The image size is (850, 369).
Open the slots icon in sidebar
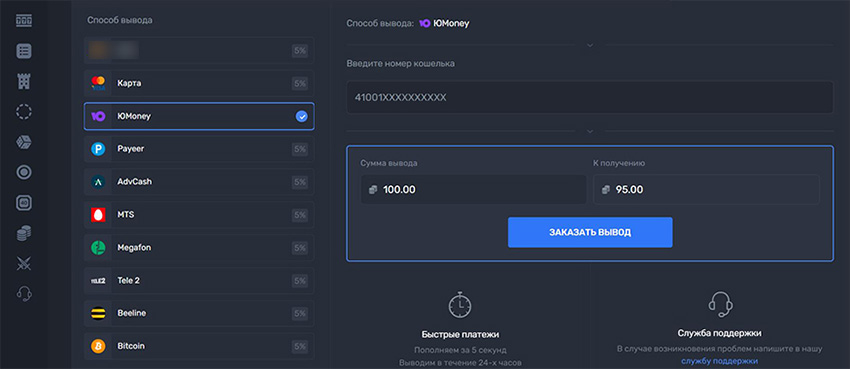point(24,21)
